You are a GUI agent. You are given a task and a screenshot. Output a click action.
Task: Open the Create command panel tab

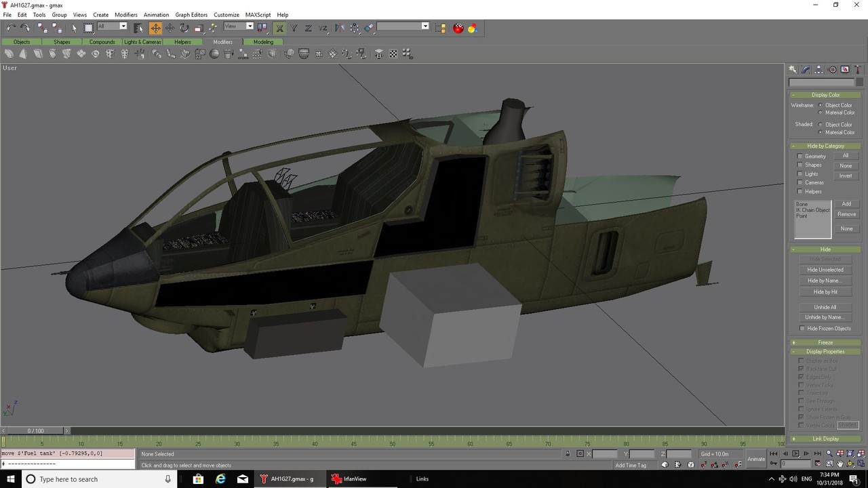click(792, 70)
